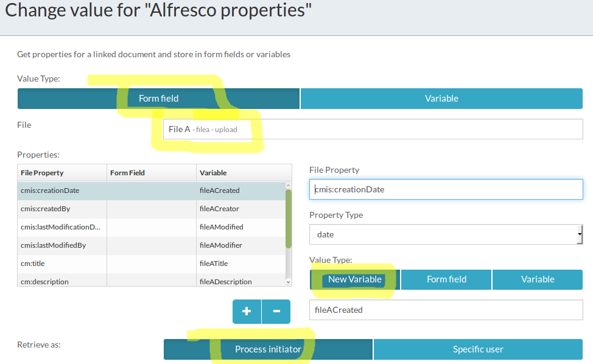
Task: Select the cmis:createdBy property row
Action: click(x=151, y=209)
